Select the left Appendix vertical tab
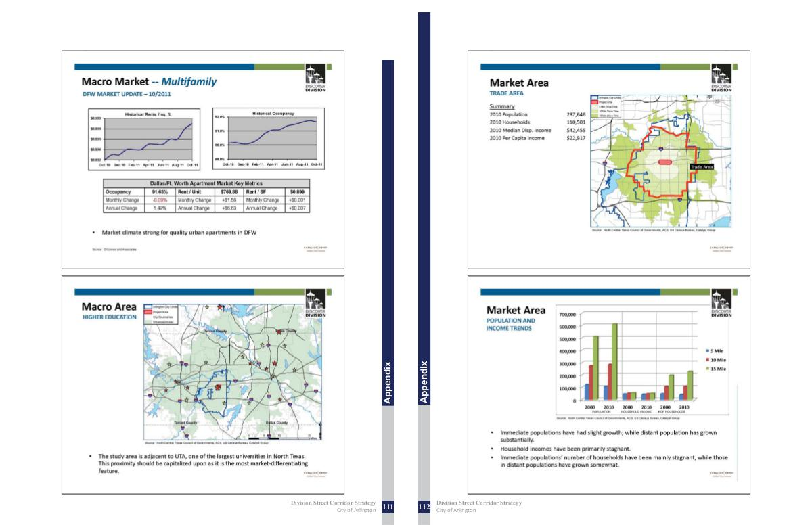This screenshot has height=525, width=812. click(x=388, y=382)
